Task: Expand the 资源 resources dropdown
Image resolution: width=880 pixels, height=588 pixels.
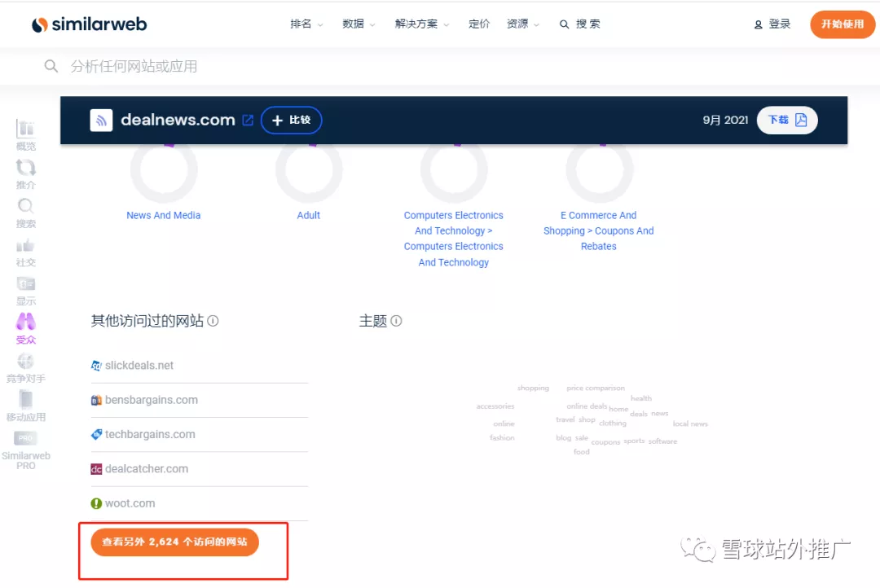Action: click(x=520, y=24)
